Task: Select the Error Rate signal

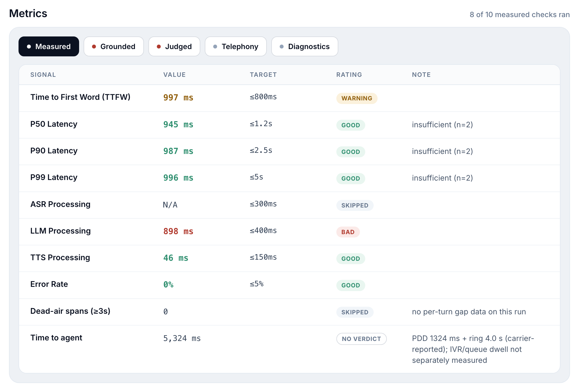Action: coord(49,284)
